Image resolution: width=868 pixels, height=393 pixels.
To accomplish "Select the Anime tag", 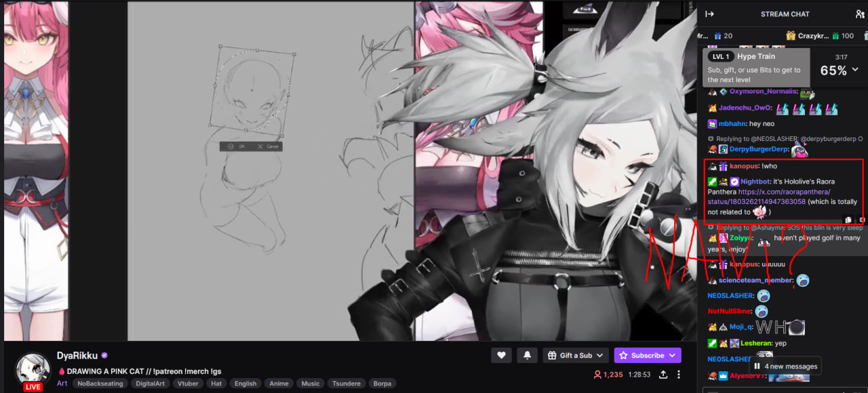I will pyautogui.click(x=279, y=384).
